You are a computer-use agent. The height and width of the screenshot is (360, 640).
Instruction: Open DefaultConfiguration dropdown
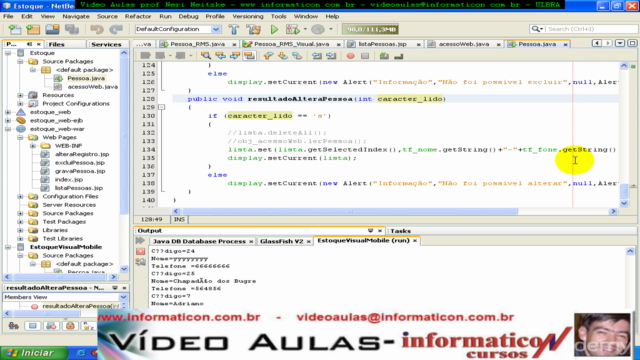216,29
